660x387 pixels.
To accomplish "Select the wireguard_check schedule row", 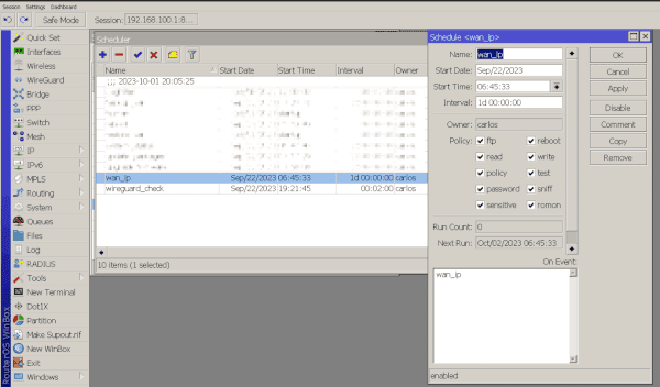I will point(262,189).
